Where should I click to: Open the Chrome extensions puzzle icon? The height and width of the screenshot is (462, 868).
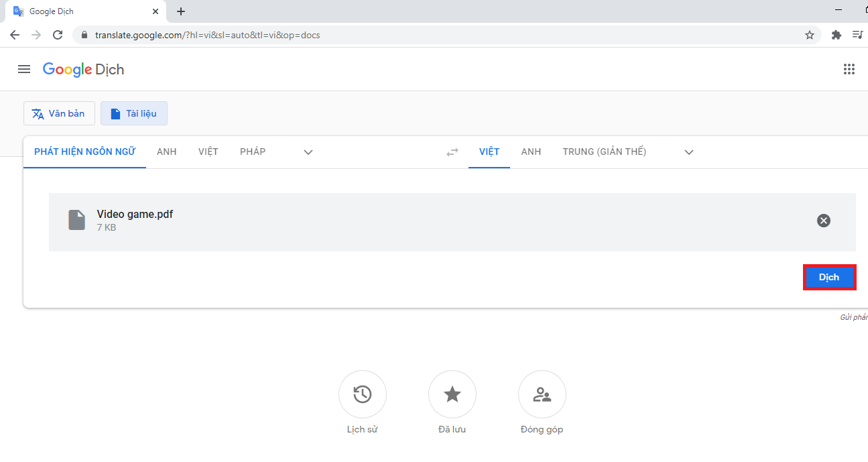coord(836,35)
